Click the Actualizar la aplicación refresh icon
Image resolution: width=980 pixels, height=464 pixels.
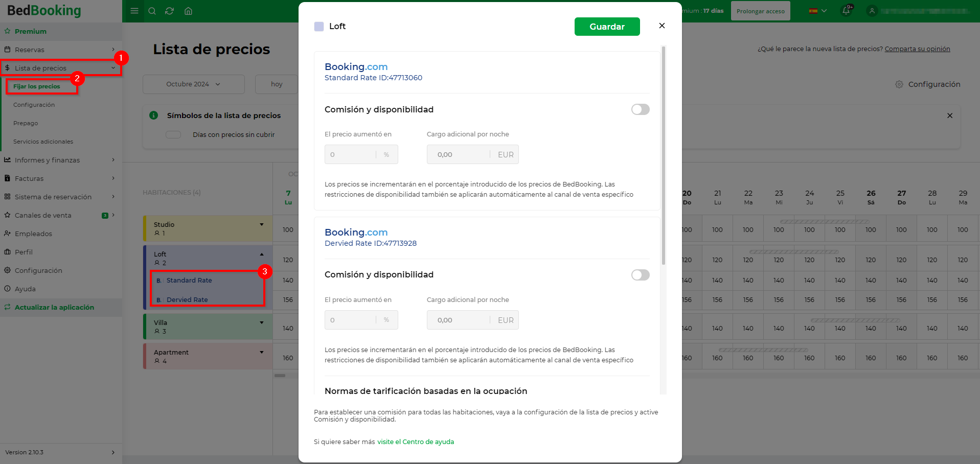(x=8, y=307)
